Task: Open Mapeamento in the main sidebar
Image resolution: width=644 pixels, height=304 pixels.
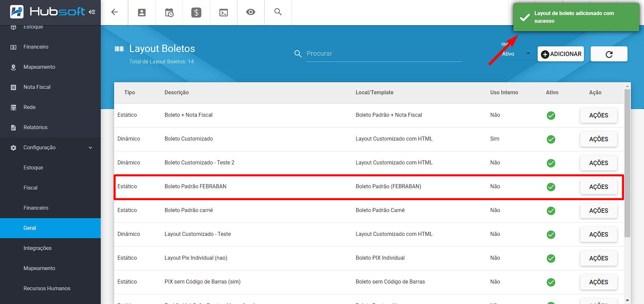Action: tap(50, 67)
